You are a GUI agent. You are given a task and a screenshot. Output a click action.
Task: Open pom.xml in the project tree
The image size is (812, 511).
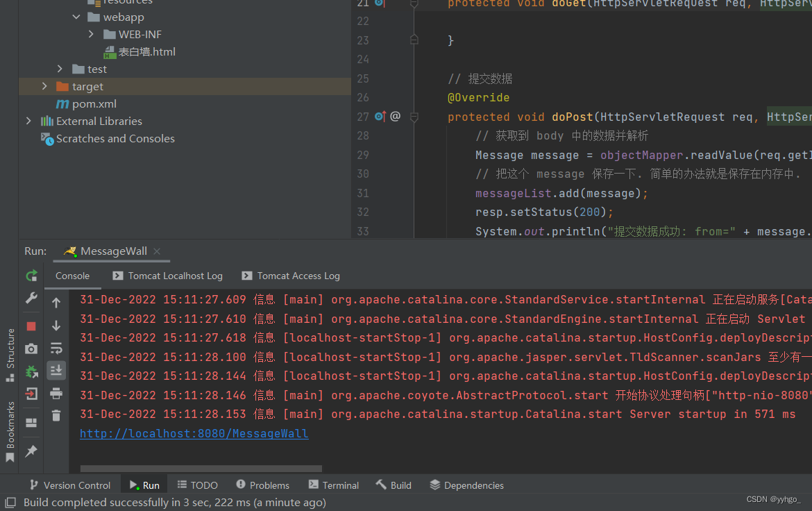point(94,104)
